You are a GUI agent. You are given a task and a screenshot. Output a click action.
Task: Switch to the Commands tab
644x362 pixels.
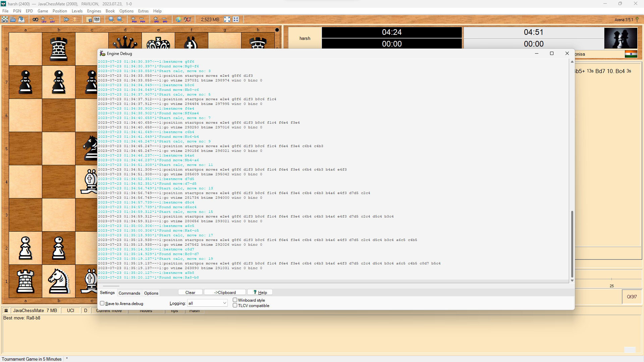point(129,293)
